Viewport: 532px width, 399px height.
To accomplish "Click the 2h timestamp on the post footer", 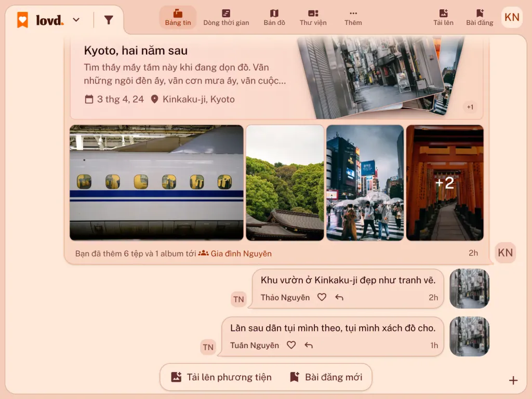I will pyautogui.click(x=473, y=253).
